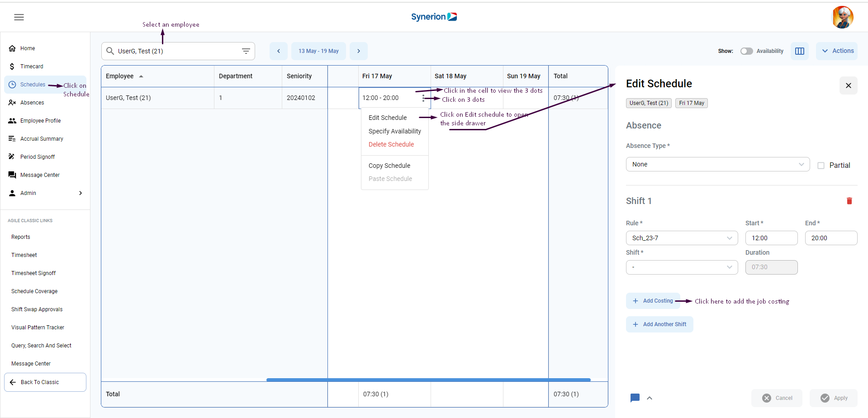Click the Seniority column header
This screenshot has width=868, height=418.
tap(305, 76)
